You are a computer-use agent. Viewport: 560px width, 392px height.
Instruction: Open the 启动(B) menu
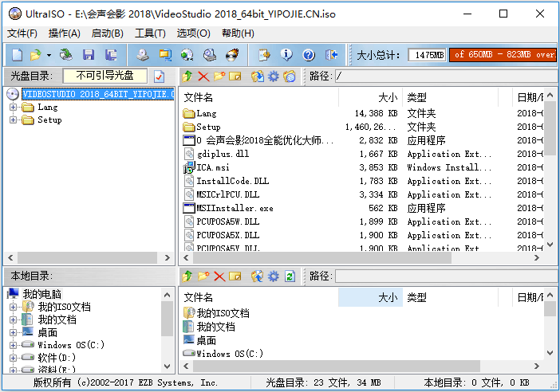[108, 33]
